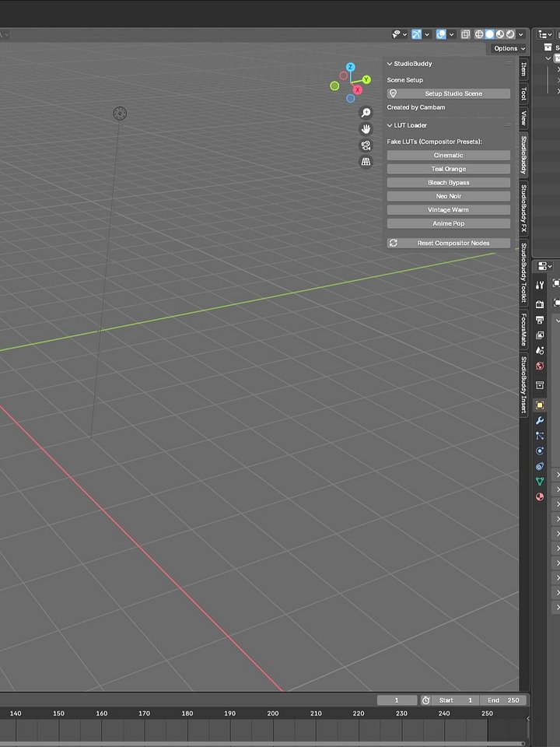Switch to the Item sidebar tab
This screenshot has height=747, width=560.
523,69
